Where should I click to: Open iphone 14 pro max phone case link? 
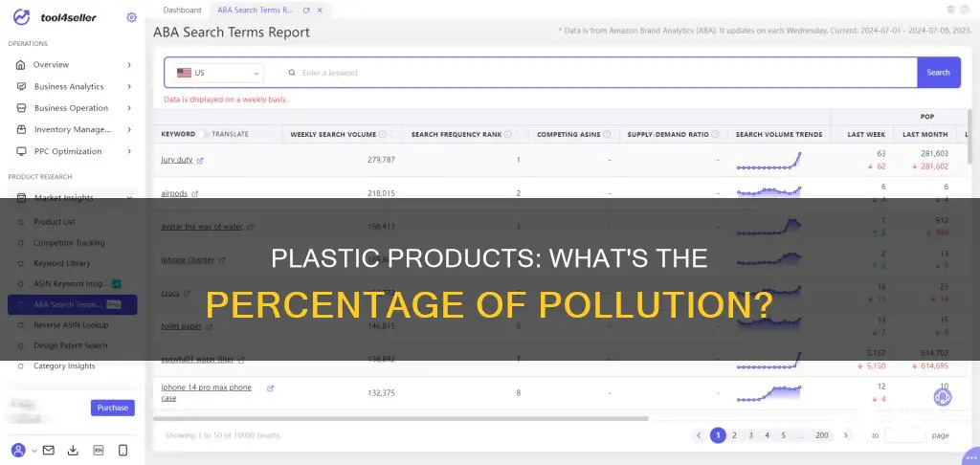[207, 392]
